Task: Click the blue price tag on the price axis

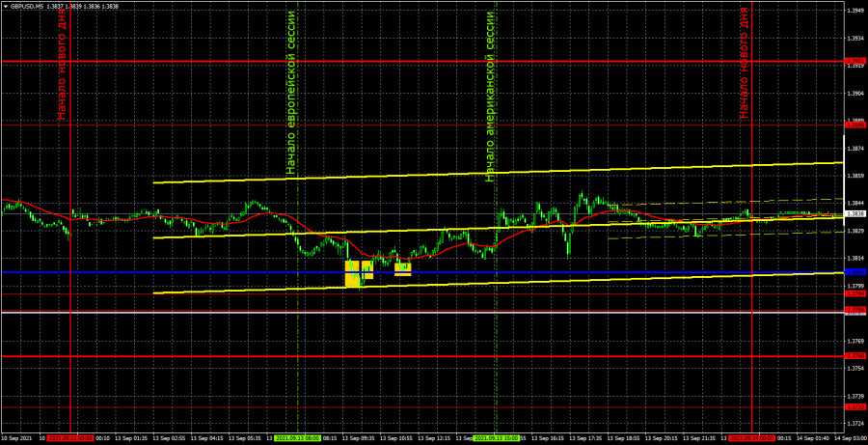Action: pos(854,272)
